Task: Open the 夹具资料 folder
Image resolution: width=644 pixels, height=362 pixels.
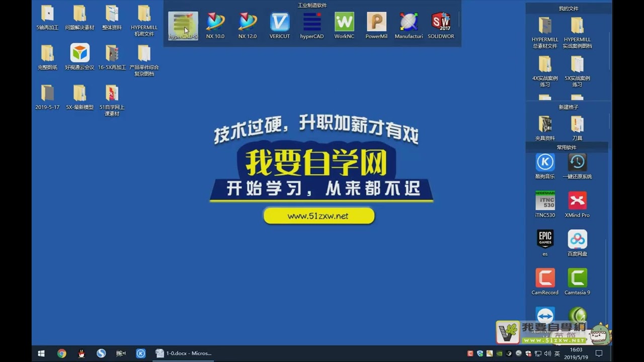Action: (545, 128)
